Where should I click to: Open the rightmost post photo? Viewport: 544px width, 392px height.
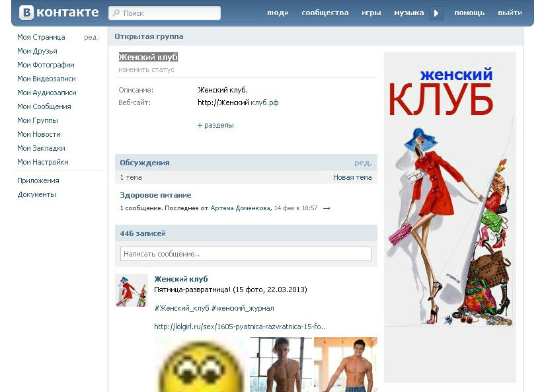(x=346, y=365)
